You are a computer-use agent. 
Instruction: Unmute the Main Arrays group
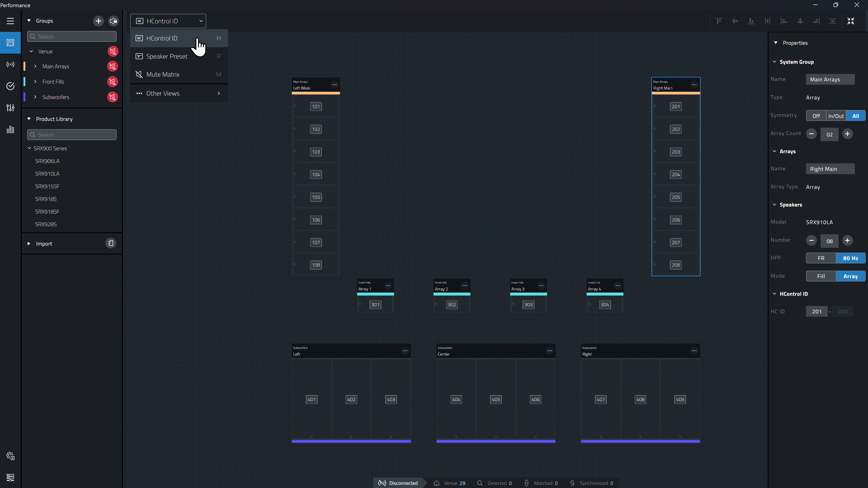[113, 66]
